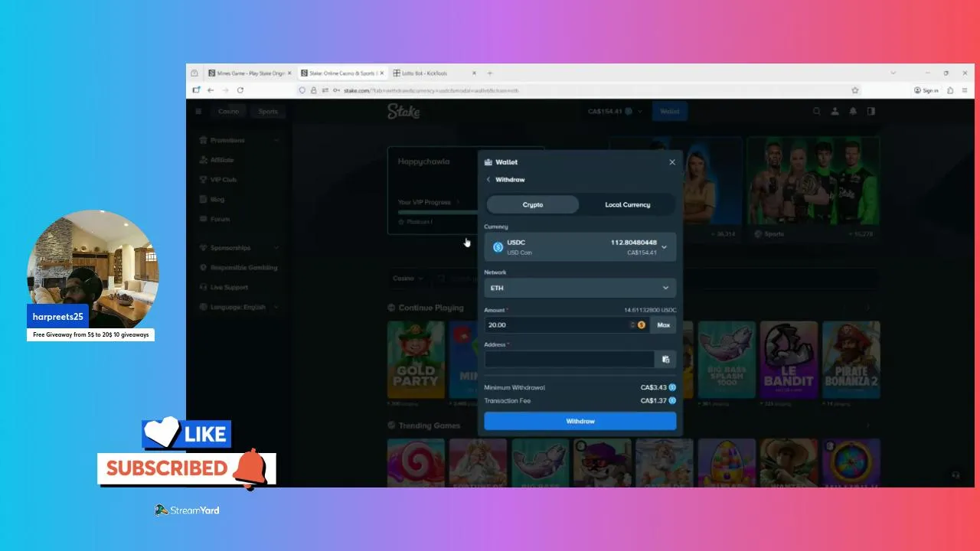Screen dimensions: 980x551
Task: Click the browser Forward button
Action: click(225, 90)
